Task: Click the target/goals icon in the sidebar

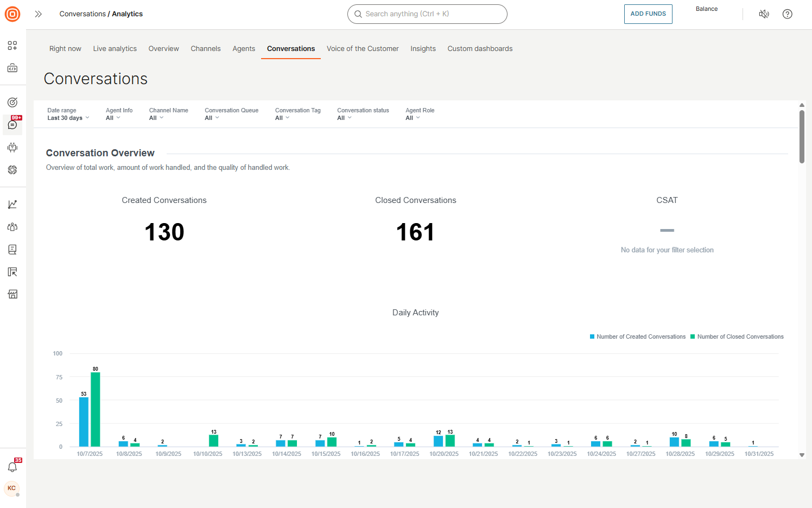Action: tap(12, 101)
